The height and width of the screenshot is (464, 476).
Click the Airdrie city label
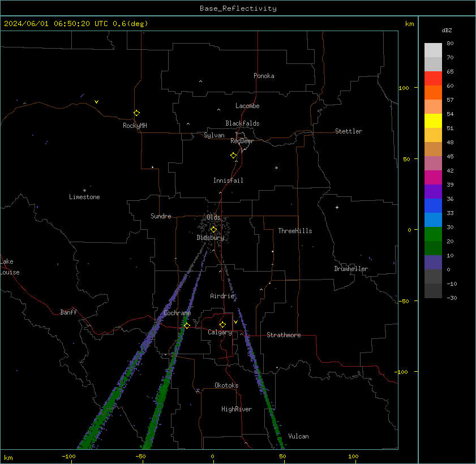point(222,296)
